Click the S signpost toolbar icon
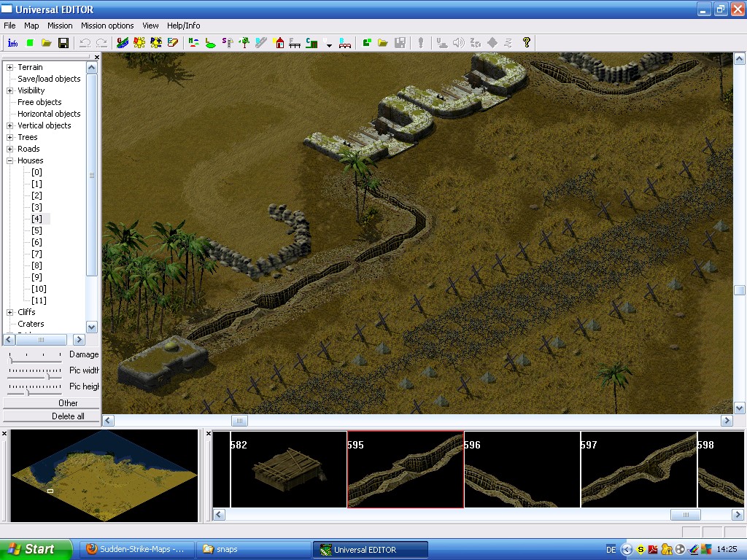Viewport: 747px width, 560px height. [x=228, y=43]
